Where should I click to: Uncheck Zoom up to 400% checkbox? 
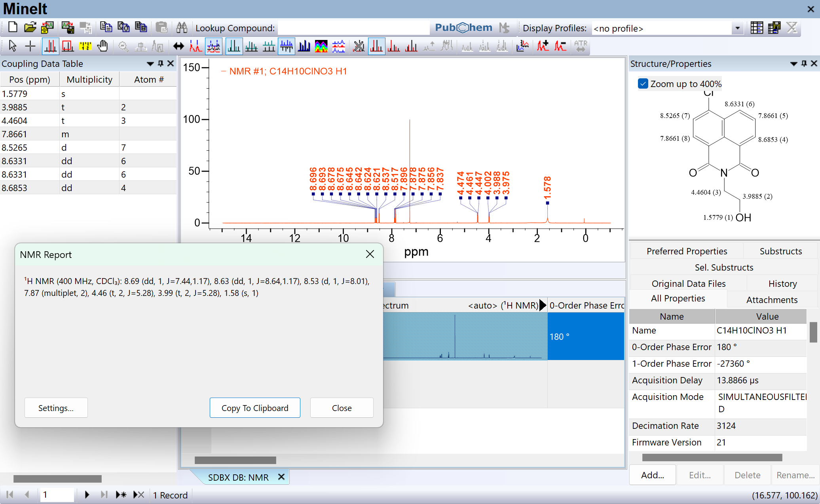(x=643, y=84)
